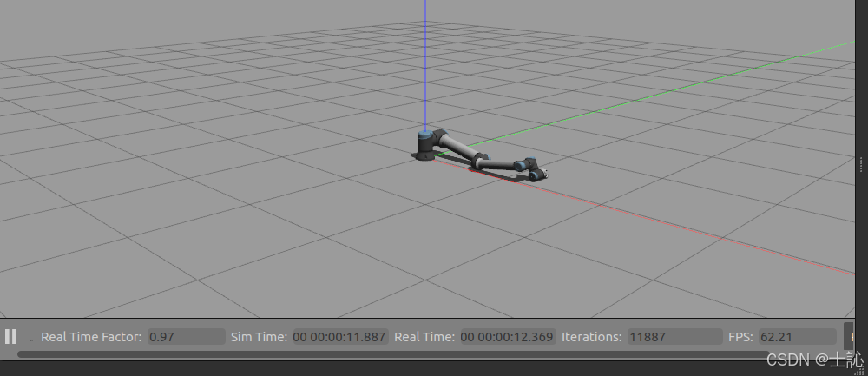The image size is (868, 376).
Task: Click the FPS label
Action: tap(740, 337)
